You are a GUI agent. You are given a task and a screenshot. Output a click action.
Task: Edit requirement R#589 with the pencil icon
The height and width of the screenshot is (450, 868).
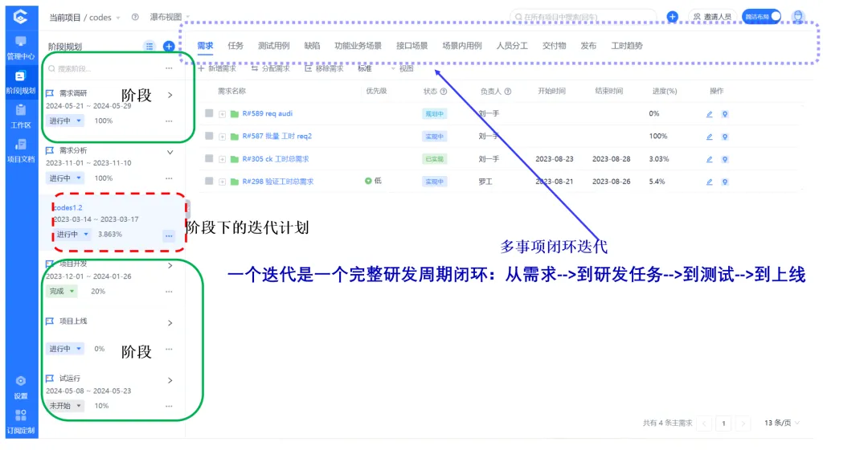coord(709,114)
